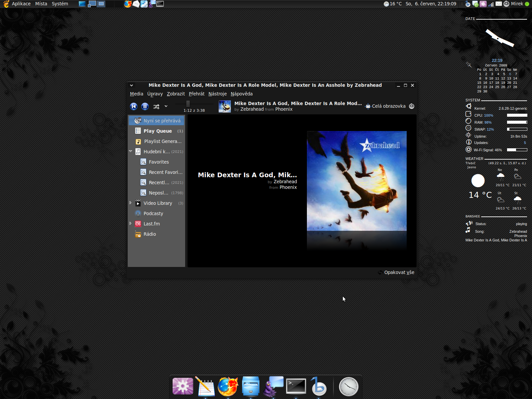Open the panel volume control
The width and height of the screenshot is (532, 399).
(x=506, y=4)
